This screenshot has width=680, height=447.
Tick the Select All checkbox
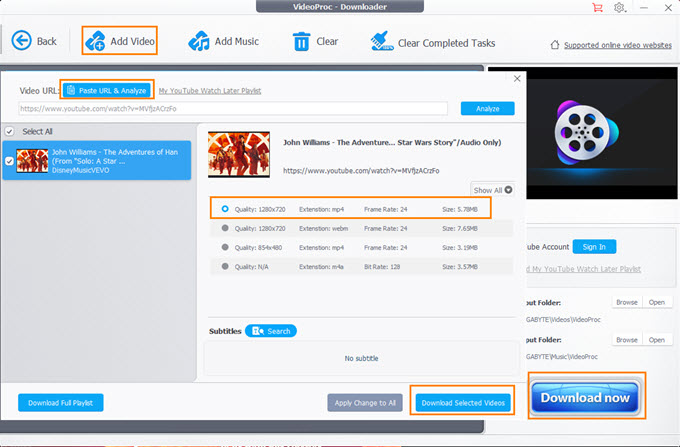coord(9,131)
